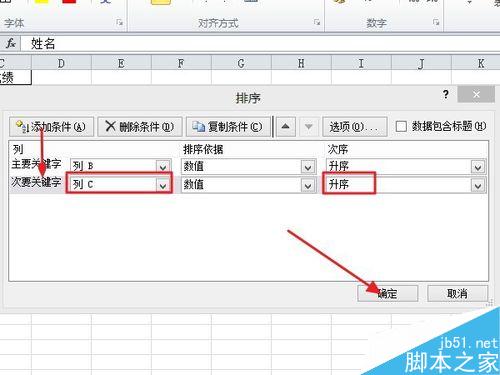Viewport: 500px width, 375px height.
Task: Select column I header
Action: coord(361,63)
